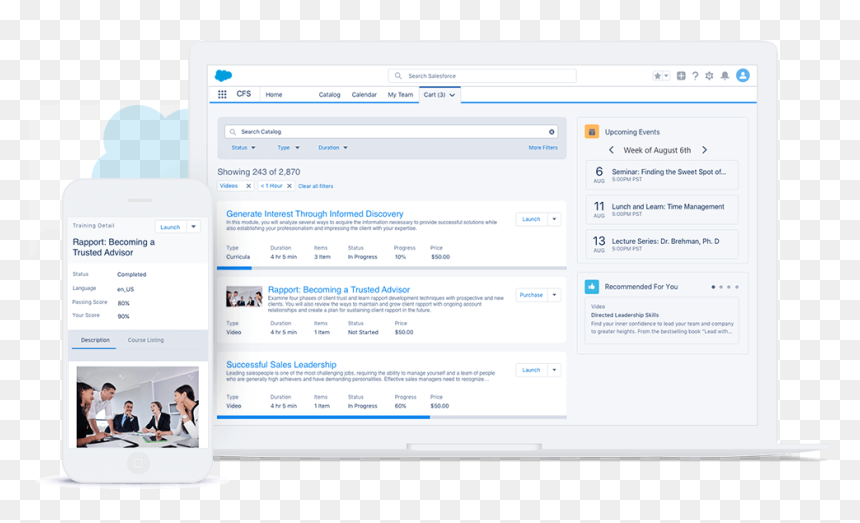Image resolution: width=860 pixels, height=523 pixels.
Task: Launch Generate Interest Through Informed Discovery course
Action: click(x=531, y=219)
